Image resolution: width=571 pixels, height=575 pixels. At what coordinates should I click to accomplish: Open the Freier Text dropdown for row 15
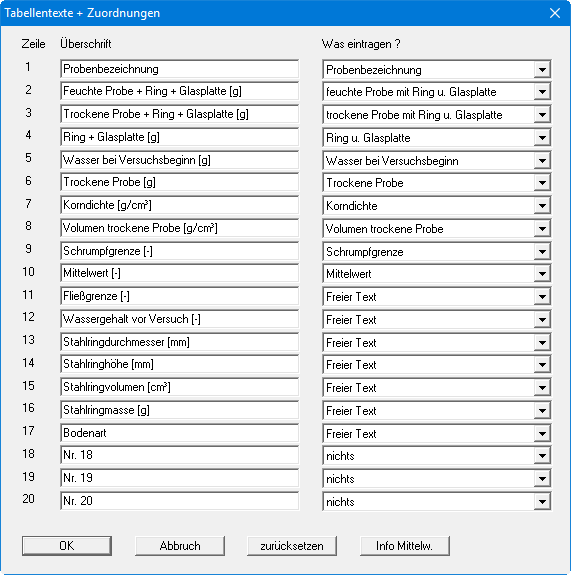(542, 388)
